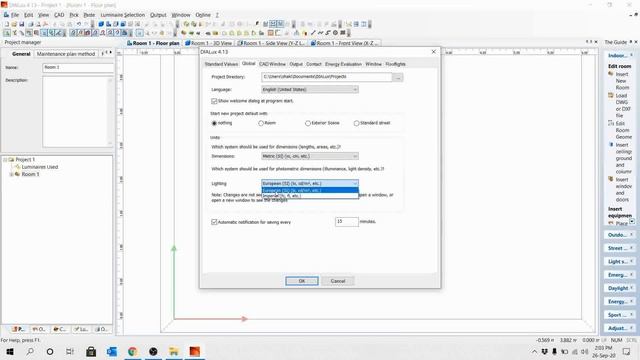Viewport: 640px width, 360px height.
Task: Click the Project Directory path field
Action: pyautogui.click(x=327, y=77)
